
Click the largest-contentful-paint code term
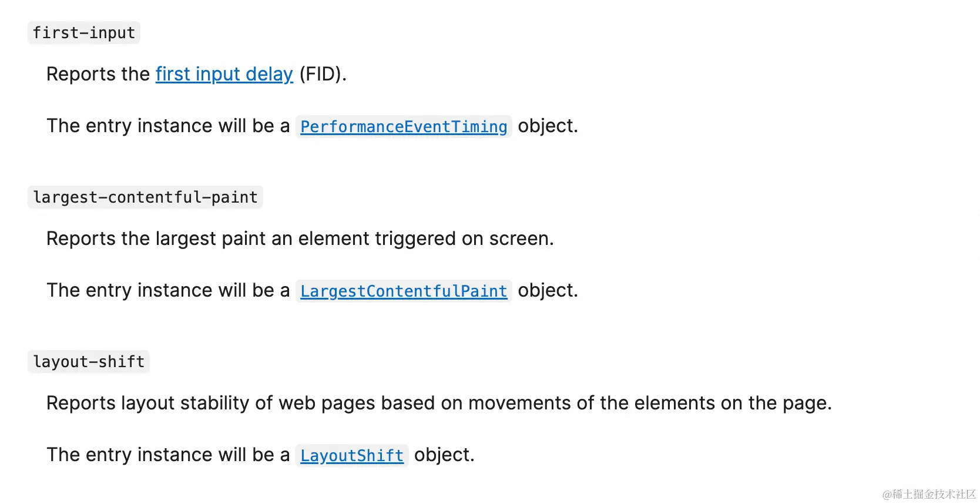click(x=145, y=197)
